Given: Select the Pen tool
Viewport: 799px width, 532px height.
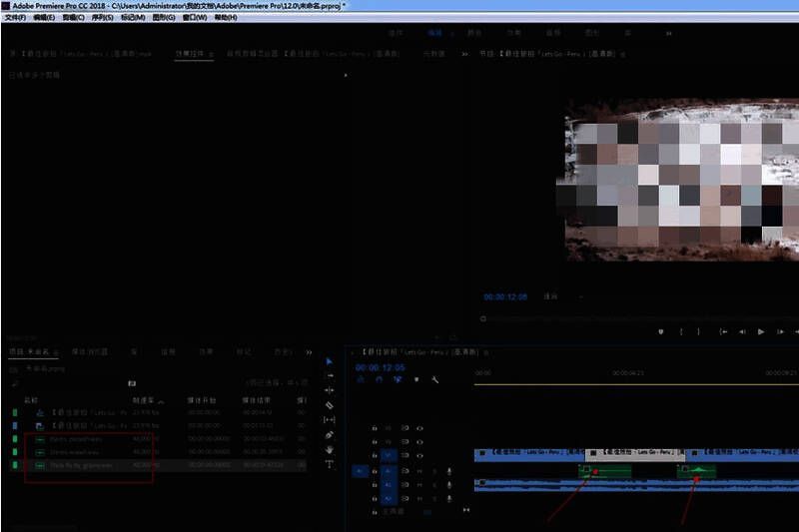Looking at the screenshot, I should (330, 435).
